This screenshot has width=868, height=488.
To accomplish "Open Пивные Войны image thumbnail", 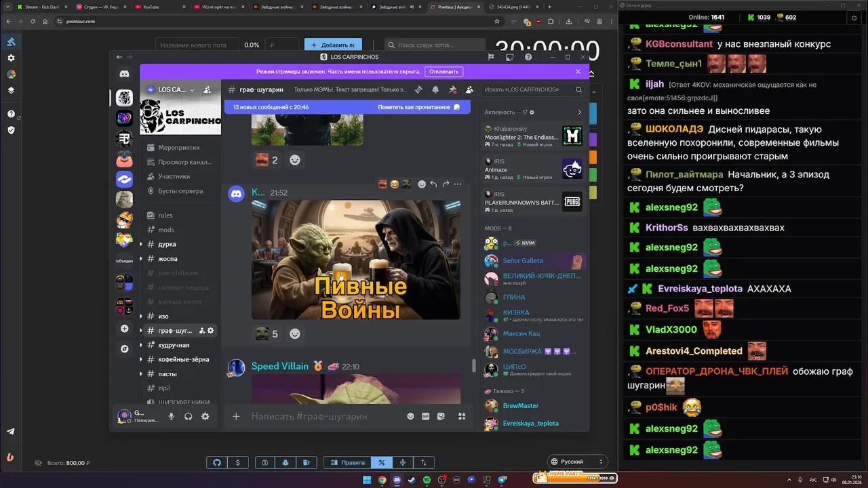I will point(356,260).
